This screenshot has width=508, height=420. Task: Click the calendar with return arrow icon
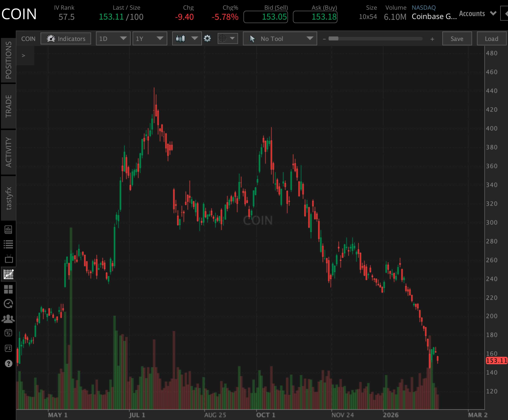8,333
